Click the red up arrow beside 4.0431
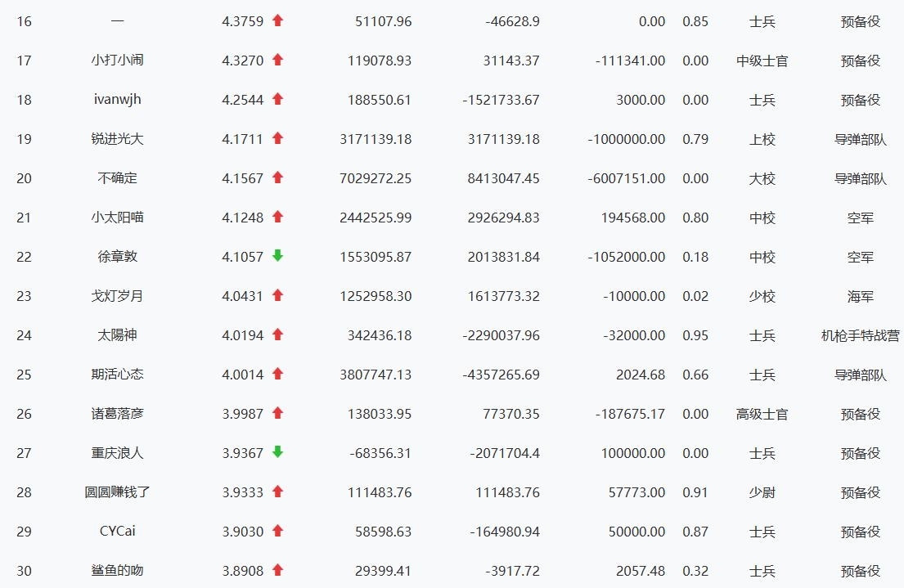 (x=277, y=296)
